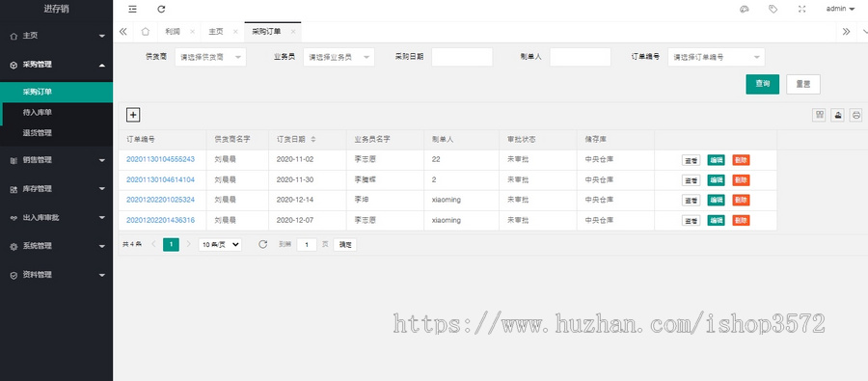The width and height of the screenshot is (868, 381).
Task: Open 待入库单 in the sidebar
Action: [x=57, y=113]
